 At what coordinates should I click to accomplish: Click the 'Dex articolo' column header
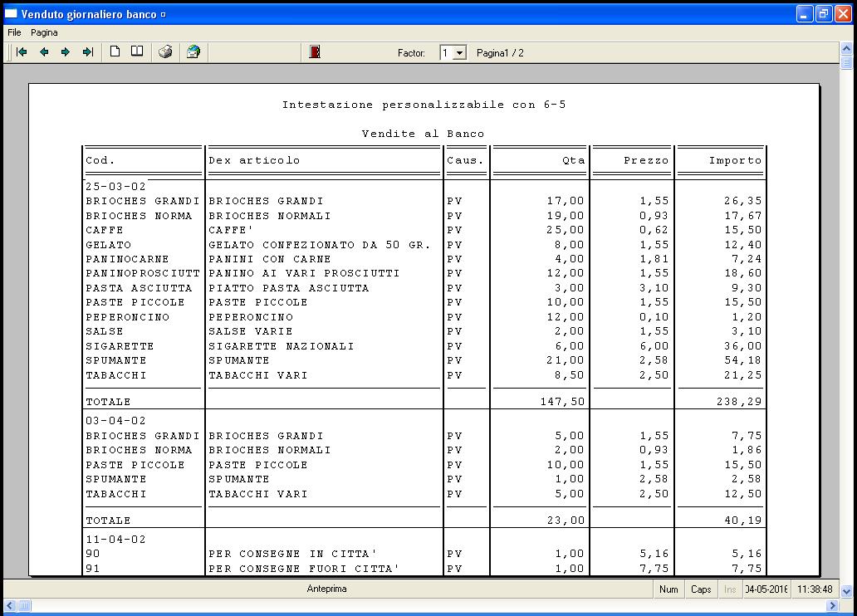(x=254, y=160)
